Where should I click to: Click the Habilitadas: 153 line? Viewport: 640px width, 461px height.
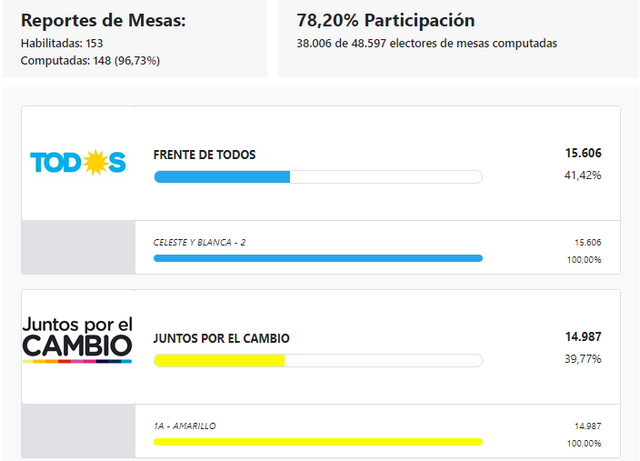[62, 43]
